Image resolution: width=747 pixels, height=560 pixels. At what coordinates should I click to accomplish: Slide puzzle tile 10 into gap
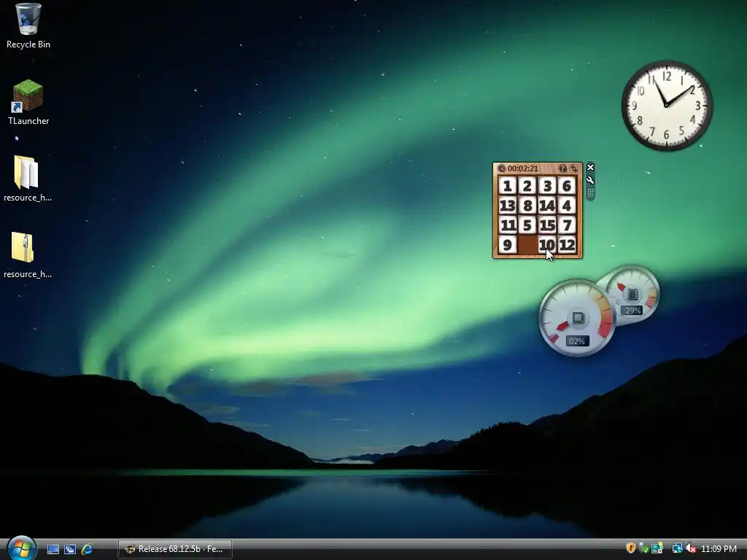(x=547, y=245)
